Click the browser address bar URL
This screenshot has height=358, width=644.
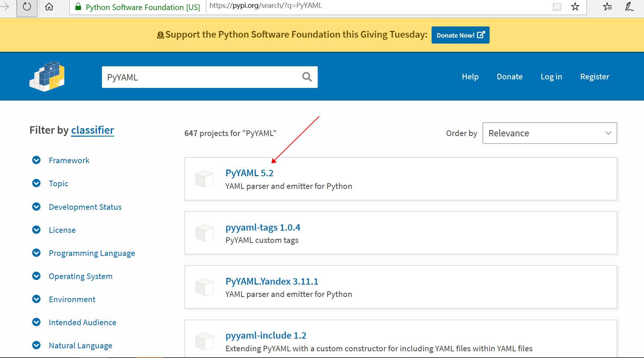pos(266,6)
